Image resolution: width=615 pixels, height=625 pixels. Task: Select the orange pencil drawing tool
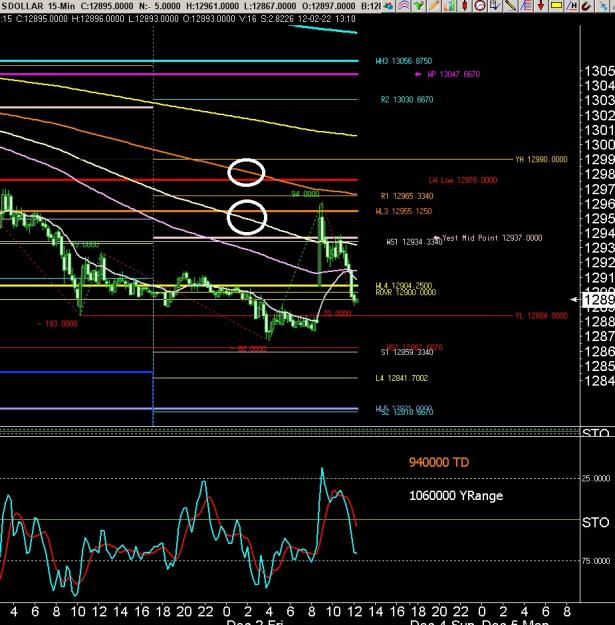pos(434,6)
